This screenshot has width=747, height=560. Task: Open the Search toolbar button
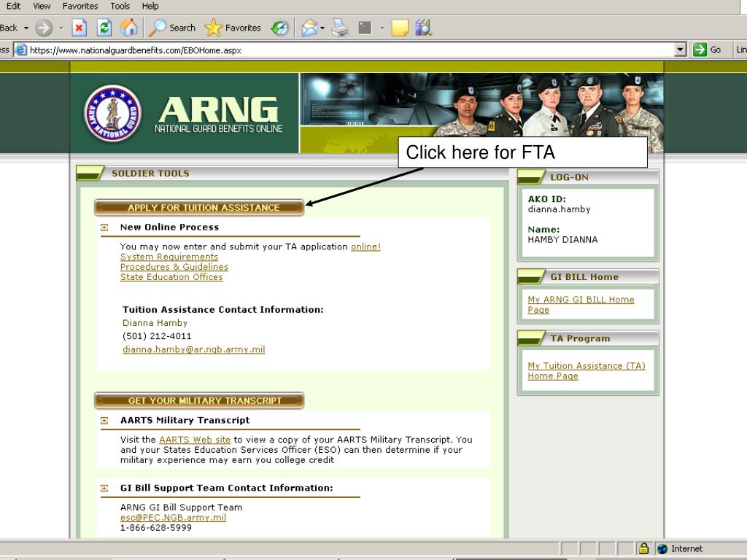(x=172, y=28)
